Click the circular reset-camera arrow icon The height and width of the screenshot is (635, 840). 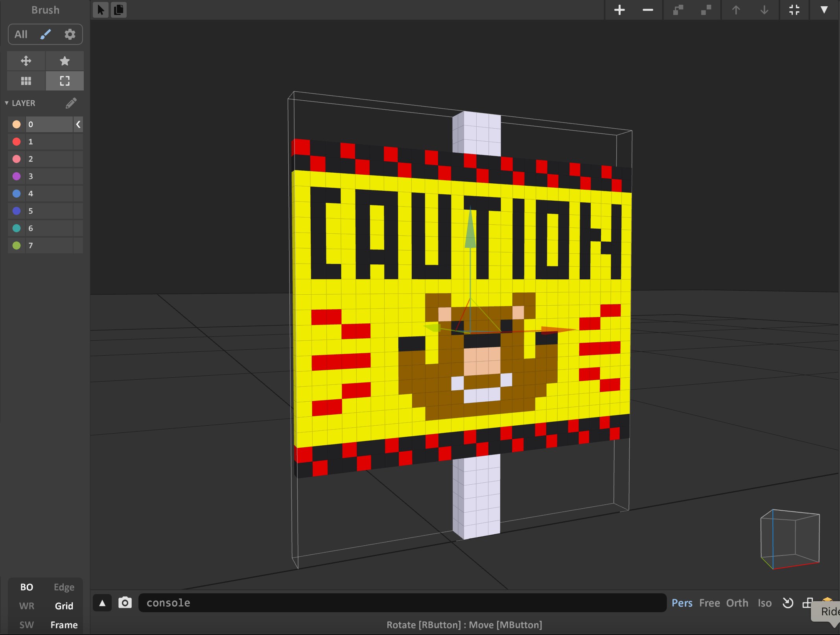pyautogui.click(x=788, y=603)
